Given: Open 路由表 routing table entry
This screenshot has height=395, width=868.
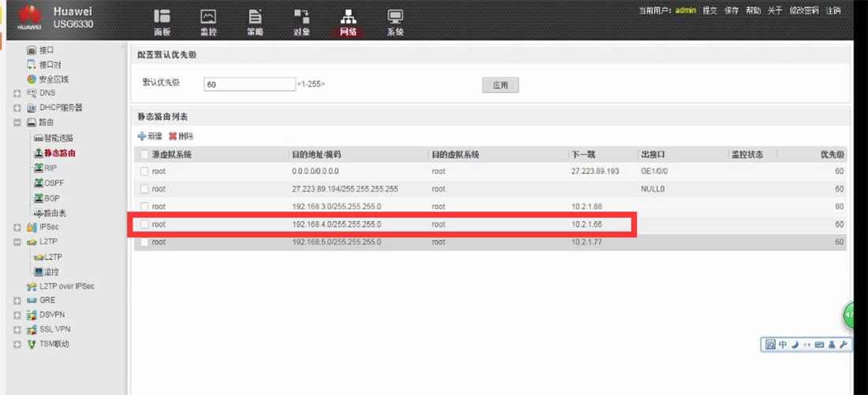Looking at the screenshot, I should pyautogui.click(x=54, y=213).
